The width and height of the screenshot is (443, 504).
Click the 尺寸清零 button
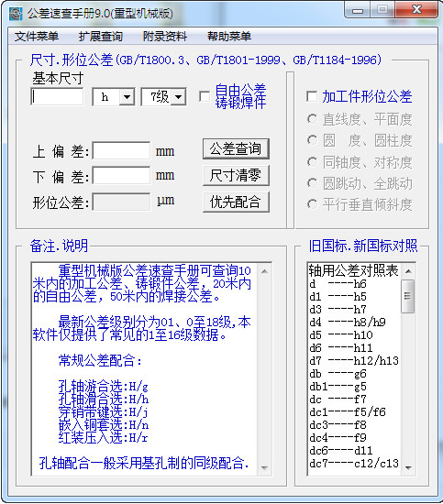[236, 176]
